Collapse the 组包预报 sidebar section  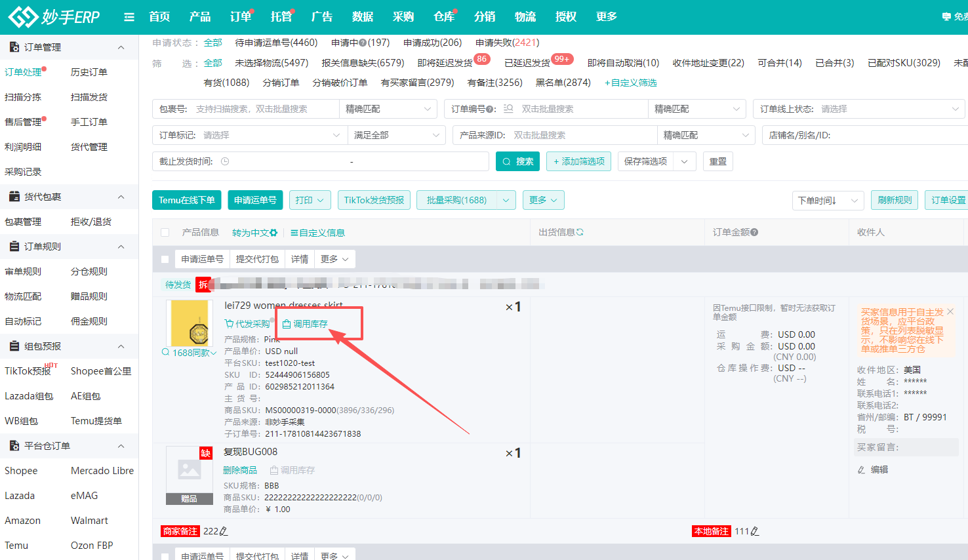coord(121,346)
